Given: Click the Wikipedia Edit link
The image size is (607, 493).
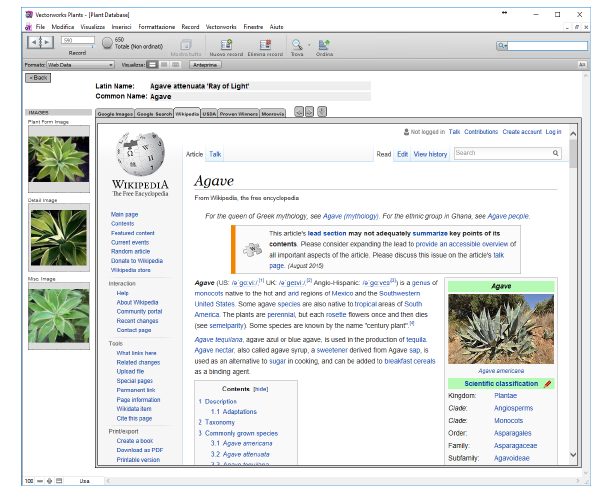Looking at the screenshot, I should [402, 154].
